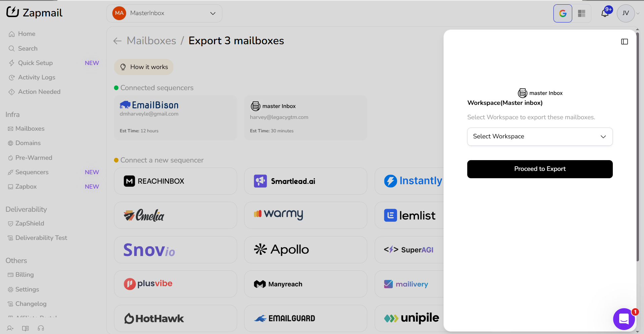Click the How it works button
The width and height of the screenshot is (644, 334).
click(144, 67)
